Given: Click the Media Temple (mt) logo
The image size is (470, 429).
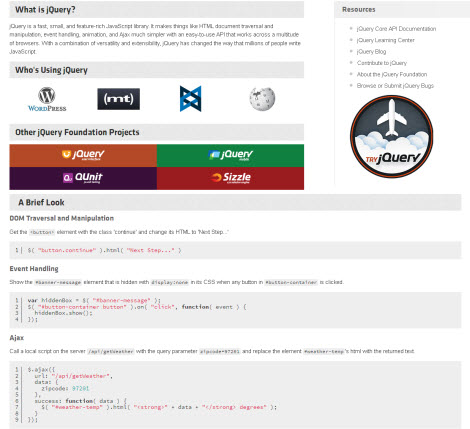Looking at the screenshot, I should [x=118, y=99].
